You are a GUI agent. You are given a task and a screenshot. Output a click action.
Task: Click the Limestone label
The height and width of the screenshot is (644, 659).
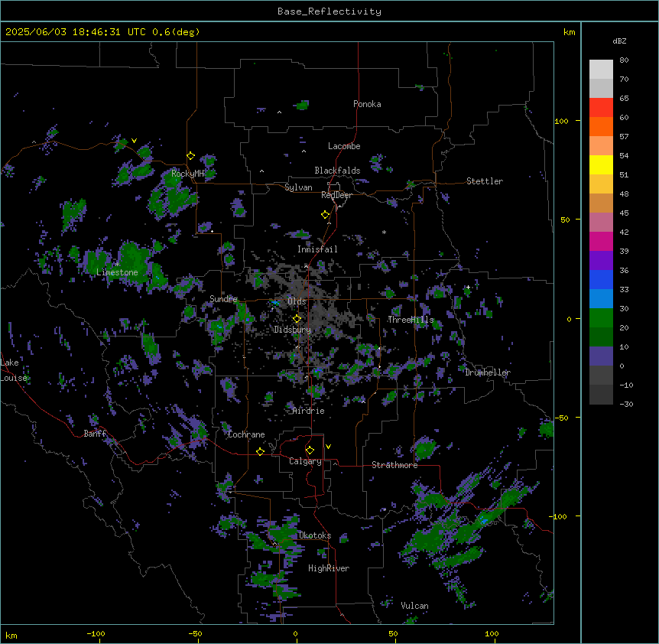[x=117, y=272]
